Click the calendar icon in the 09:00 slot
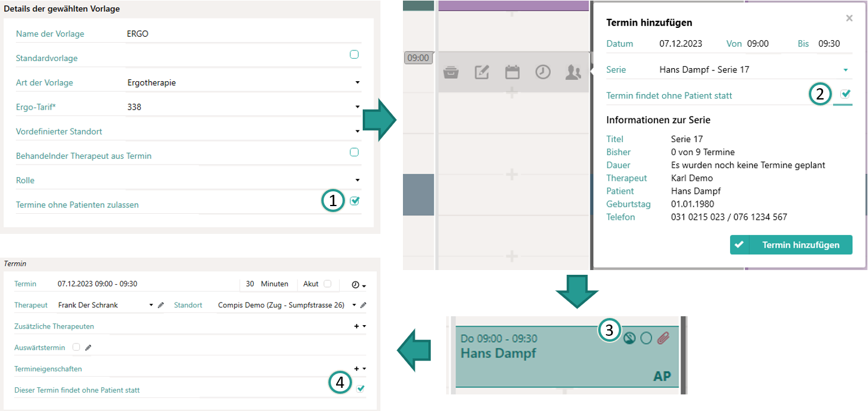 512,72
